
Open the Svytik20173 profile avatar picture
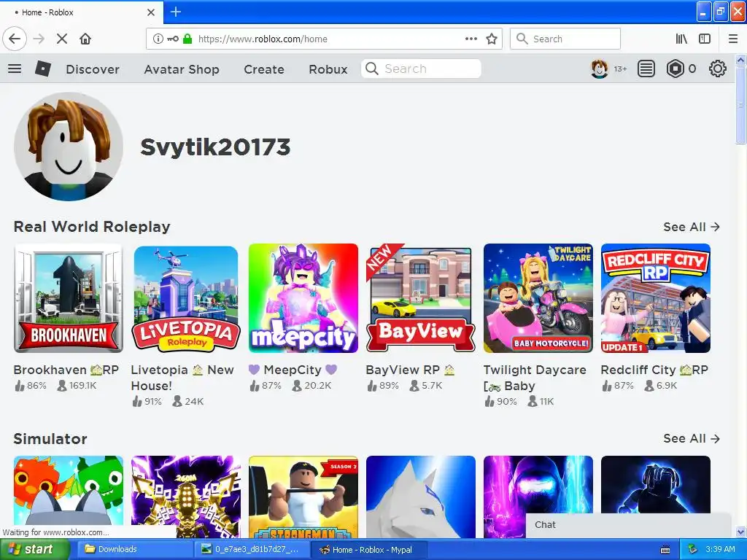69,146
